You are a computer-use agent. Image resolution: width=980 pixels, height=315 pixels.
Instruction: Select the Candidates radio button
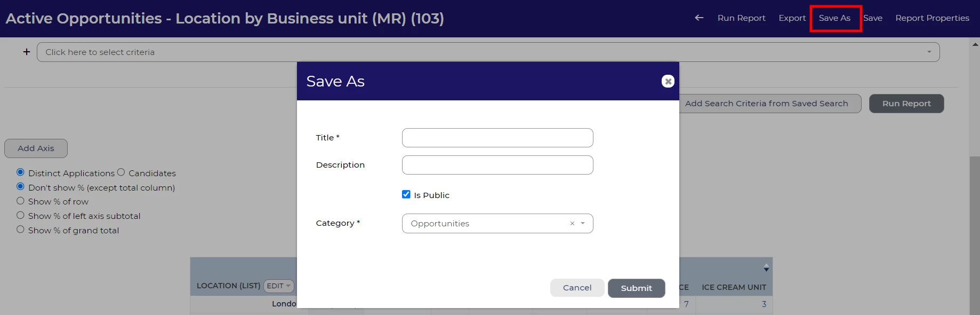pos(121,172)
